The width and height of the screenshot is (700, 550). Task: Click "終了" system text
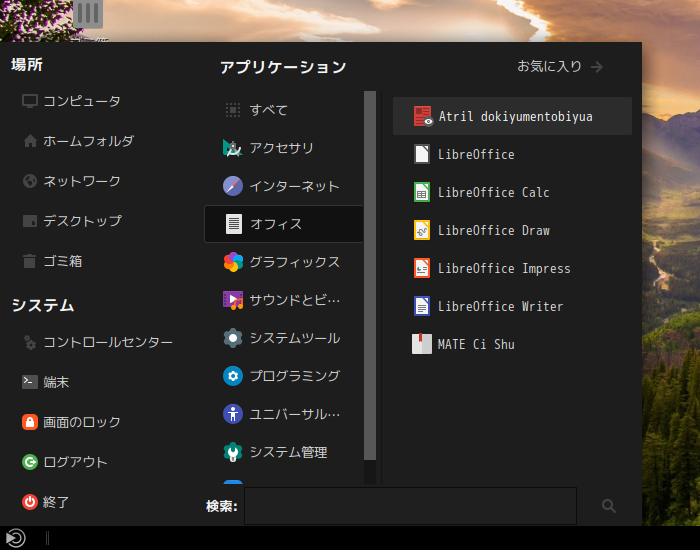[56, 502]
